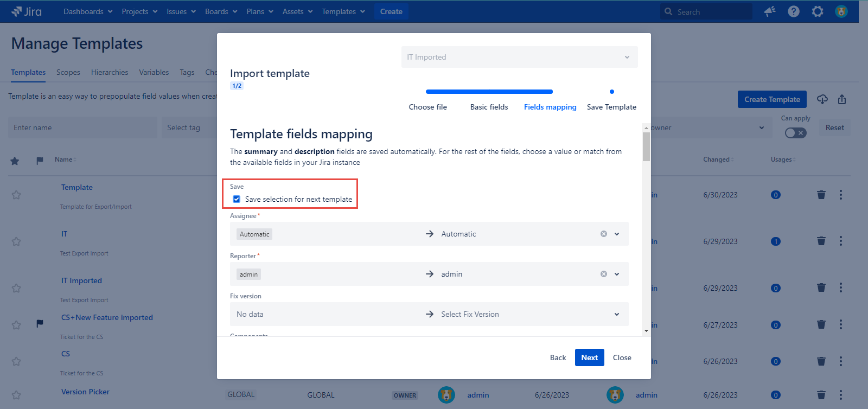
Task: Click the import template cloud icon
Action: click(822, 99)
